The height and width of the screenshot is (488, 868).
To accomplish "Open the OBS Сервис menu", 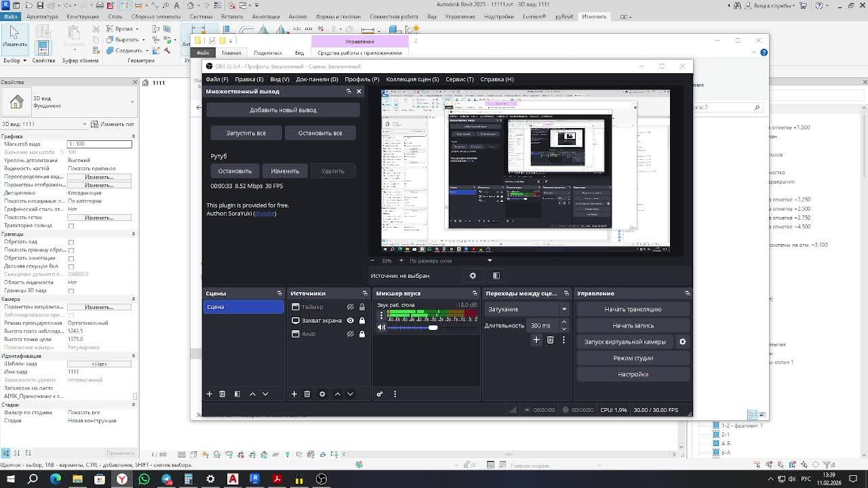I will (x=460, y=79).
